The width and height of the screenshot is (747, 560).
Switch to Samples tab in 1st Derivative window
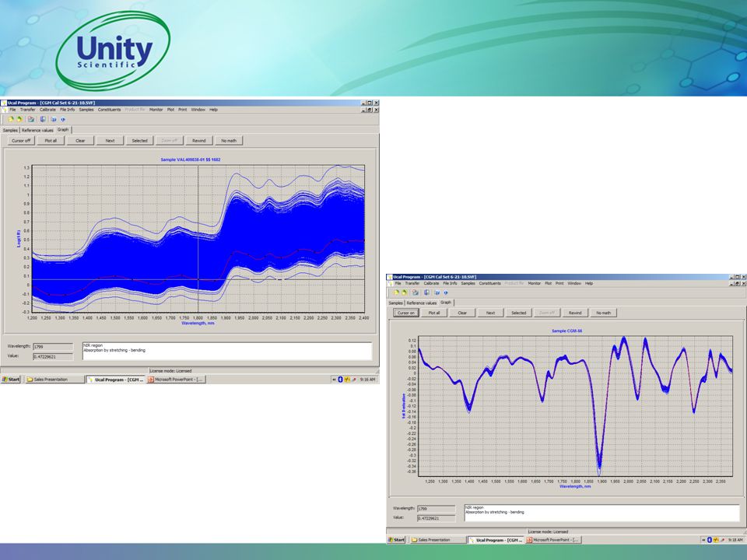point(395,303)
